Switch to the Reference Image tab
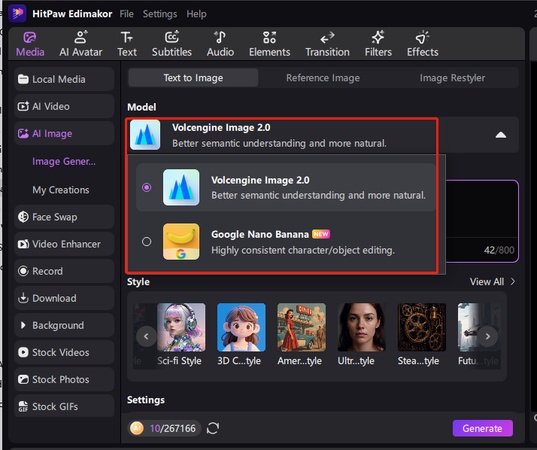The width and height of the screenshot is (537, 450). click(323, 78)
